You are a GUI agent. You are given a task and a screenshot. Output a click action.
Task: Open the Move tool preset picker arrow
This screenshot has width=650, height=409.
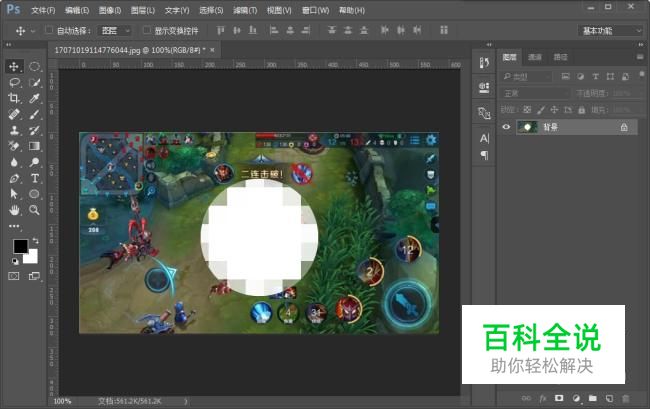pos(33,31)
